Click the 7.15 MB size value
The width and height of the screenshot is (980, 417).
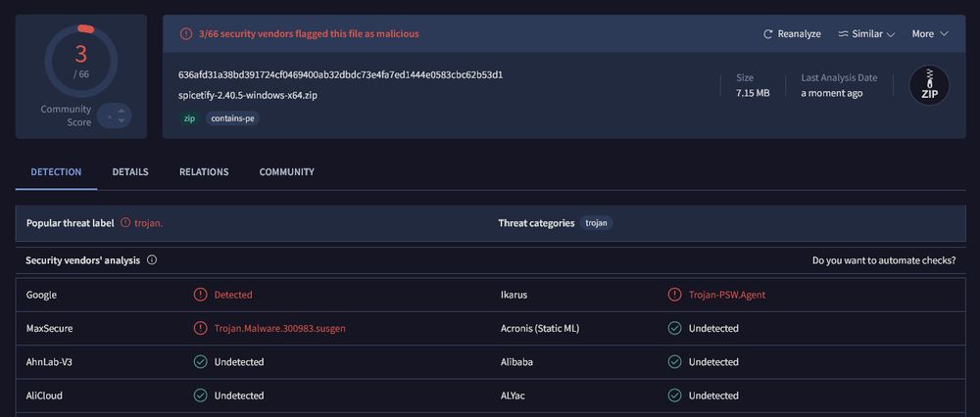tap(753, 93)
